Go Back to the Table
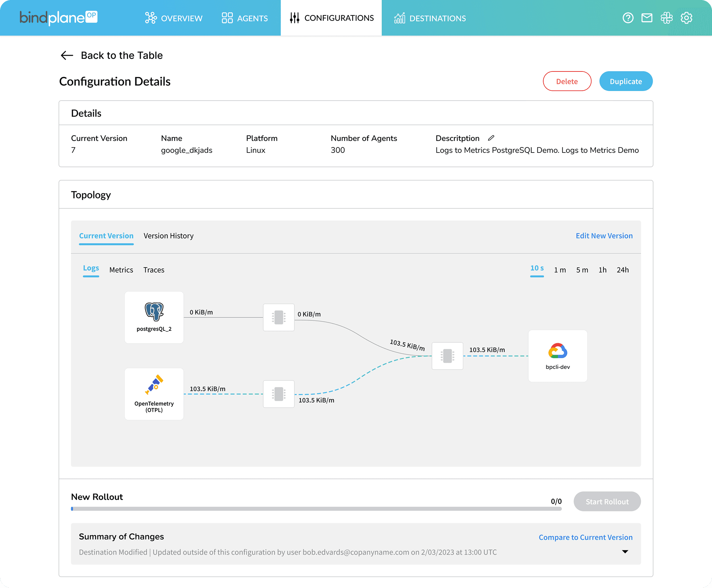Image resolution: width=712 pixels, height=588 pixels. (x=122, y=55)
